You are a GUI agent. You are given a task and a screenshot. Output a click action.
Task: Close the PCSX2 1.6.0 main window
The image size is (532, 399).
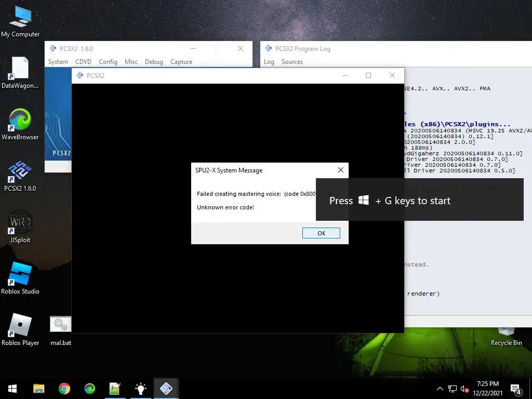point(240,48)
